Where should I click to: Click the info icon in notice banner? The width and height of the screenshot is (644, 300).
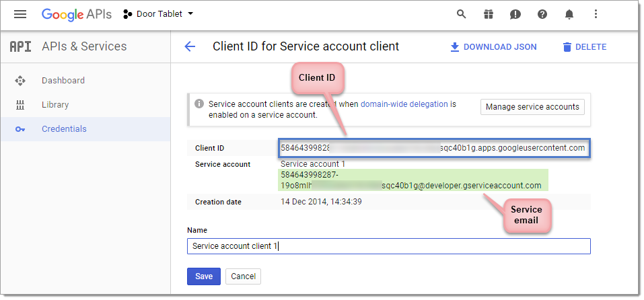pyautogui.click(x=199, y=104)
